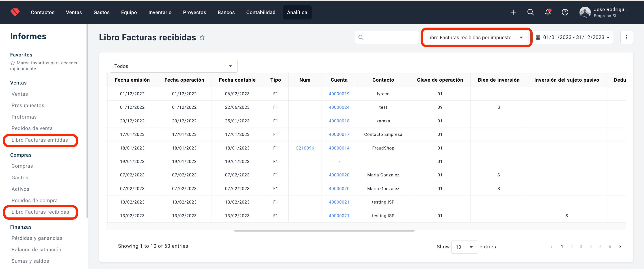
Task: Open account link 40000018
Action: coord(339,121)
